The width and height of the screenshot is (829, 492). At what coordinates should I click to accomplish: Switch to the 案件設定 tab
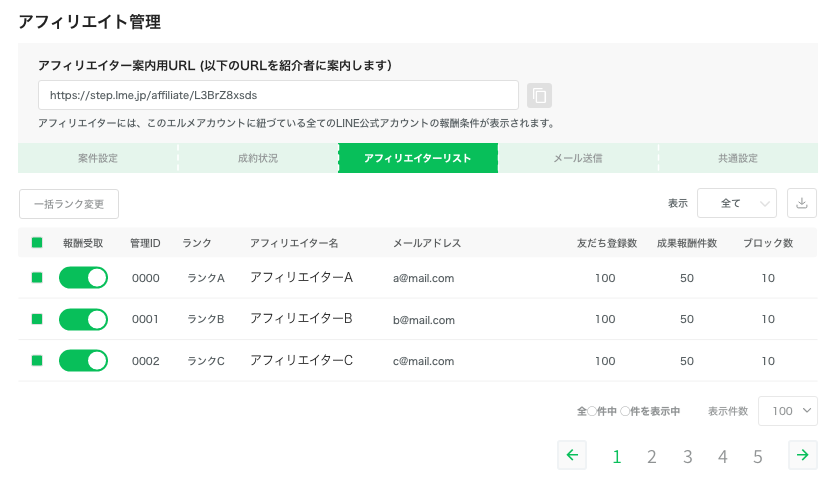[98, 158]
